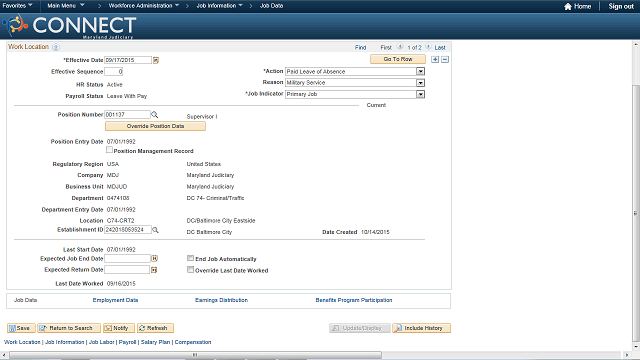The width and height of the screenshot is (640, 360).
Task: Click the Expected Return Date field
Action: [x=127, y=270]
